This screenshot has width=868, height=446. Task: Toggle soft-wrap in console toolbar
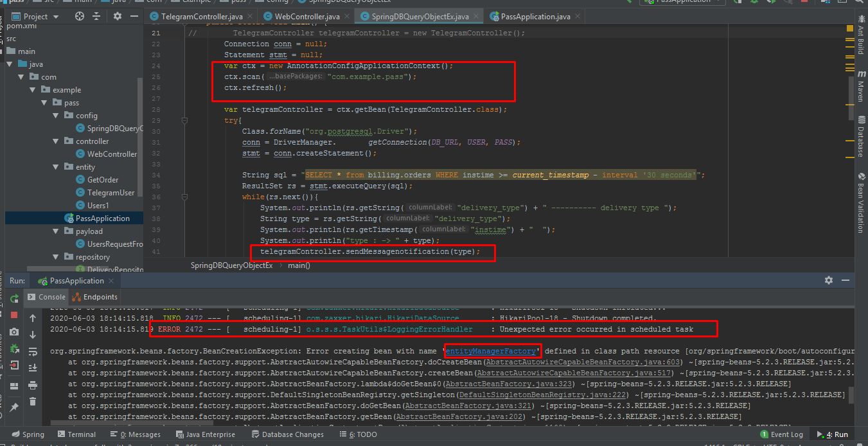tap(33, 351)
